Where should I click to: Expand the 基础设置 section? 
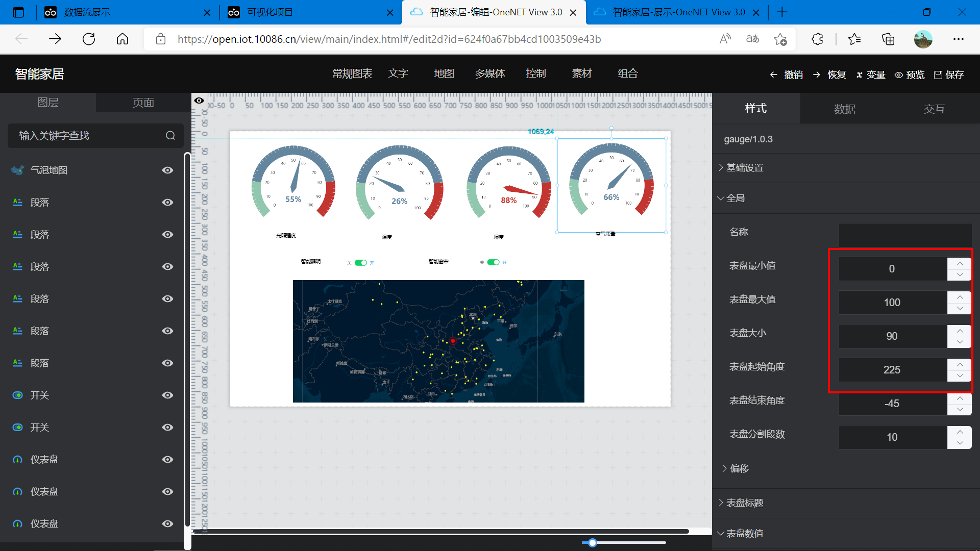click(x=741, y=168)
